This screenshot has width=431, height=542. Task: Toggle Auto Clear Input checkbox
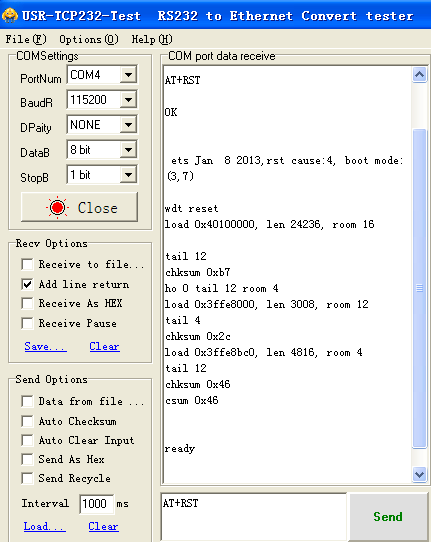pos(27,440)
